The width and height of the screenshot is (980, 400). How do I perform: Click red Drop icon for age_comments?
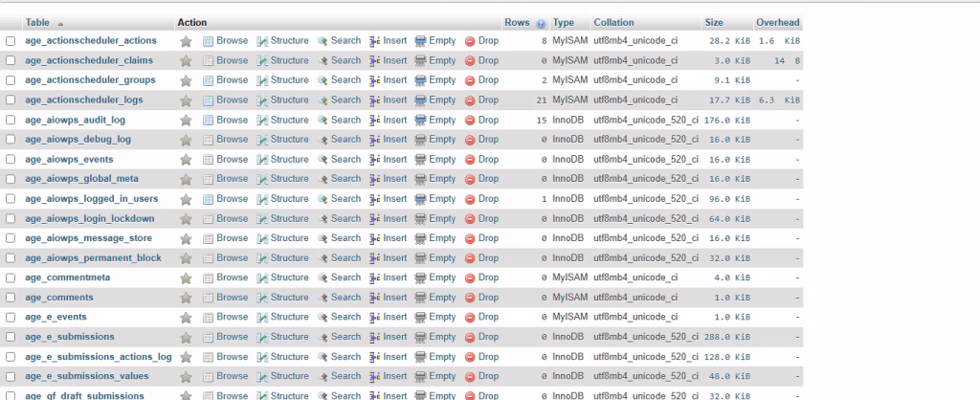click(x=470, y=299)
